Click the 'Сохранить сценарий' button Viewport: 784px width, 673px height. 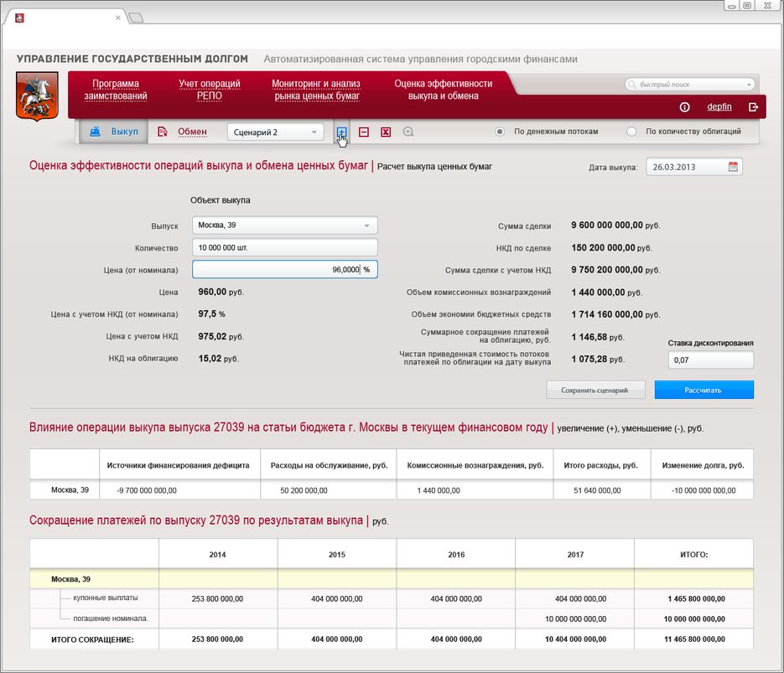click(x=595, y=391)
